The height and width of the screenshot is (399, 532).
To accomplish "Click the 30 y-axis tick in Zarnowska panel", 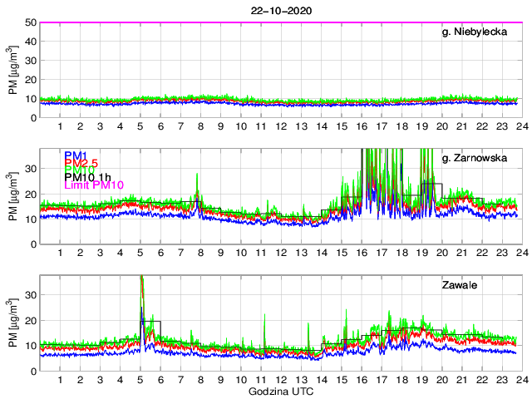I will click(x=30, y=168).
